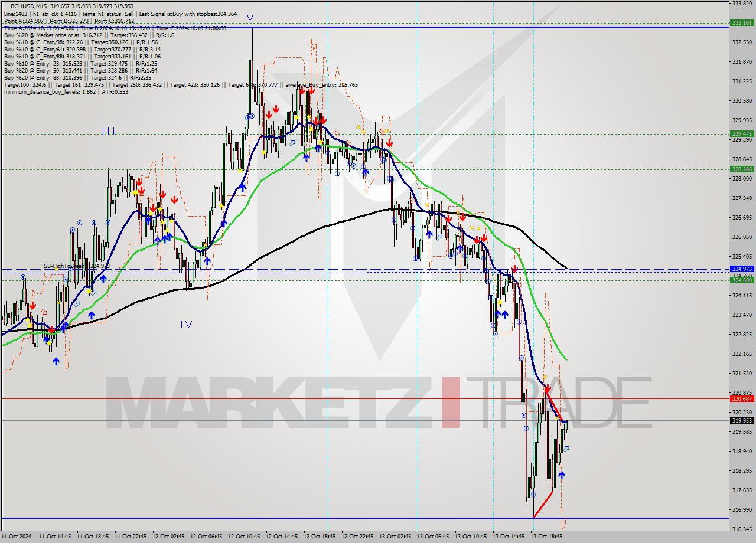Click the BCHUSD,M15 symbol title text
This screenshot has width=756, height=543.
29,5
